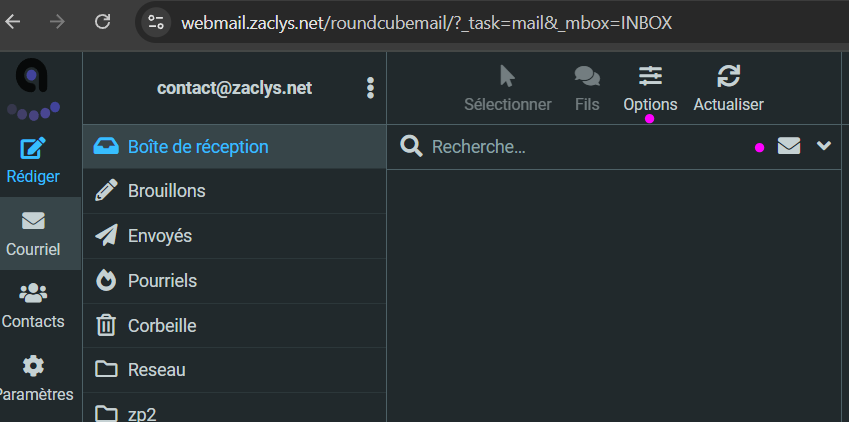Select the Reseau folder
849x422 pixels.
pos(156,369)
